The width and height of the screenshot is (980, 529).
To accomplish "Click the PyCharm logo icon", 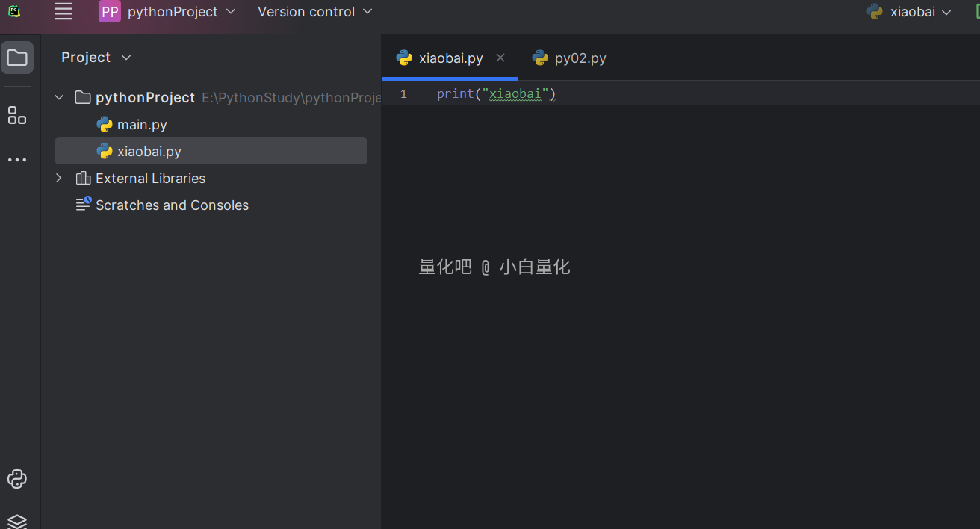I will (x=14, y=12).
